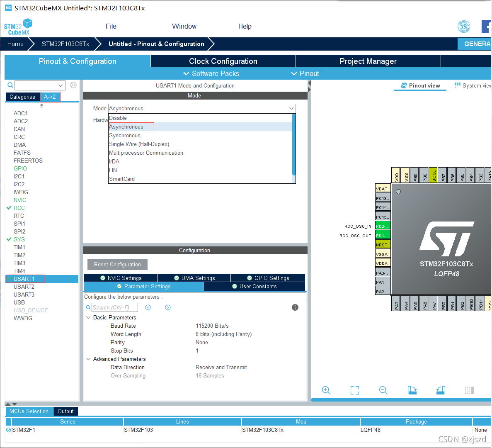Open the File menu

[111, 27]
